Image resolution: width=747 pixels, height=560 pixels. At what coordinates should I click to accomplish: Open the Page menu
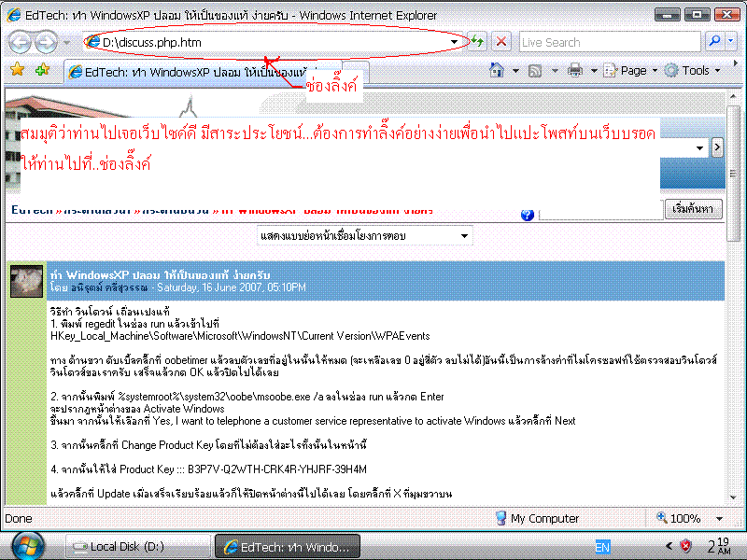click(630, 71)
